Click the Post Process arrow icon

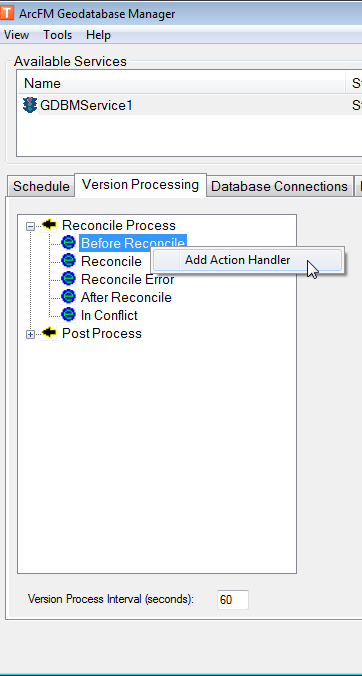tap(49, 333)
